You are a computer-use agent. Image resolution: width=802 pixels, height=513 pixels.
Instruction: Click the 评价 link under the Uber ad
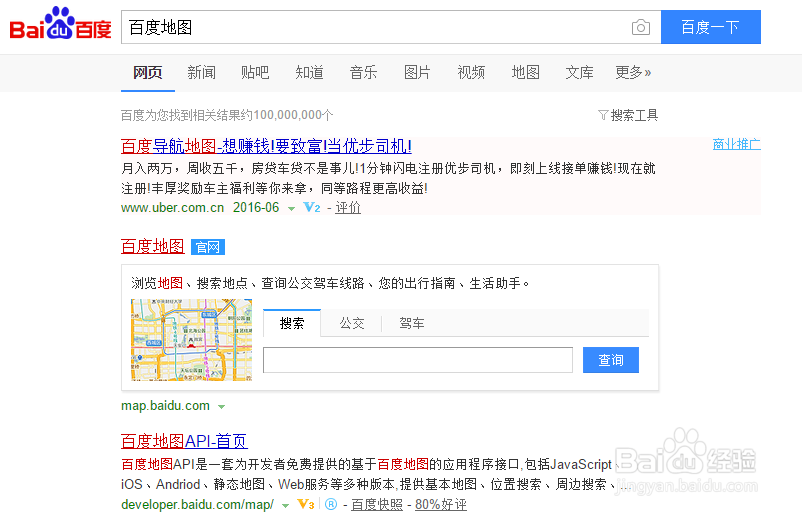pos(348,208)
